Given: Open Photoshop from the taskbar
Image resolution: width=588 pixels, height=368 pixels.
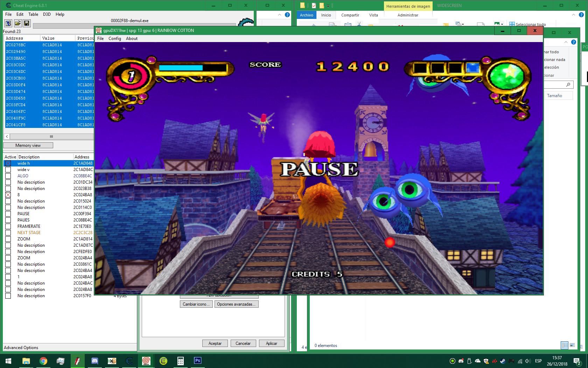Looking at the screenshot, I should (x=198, y=361).
